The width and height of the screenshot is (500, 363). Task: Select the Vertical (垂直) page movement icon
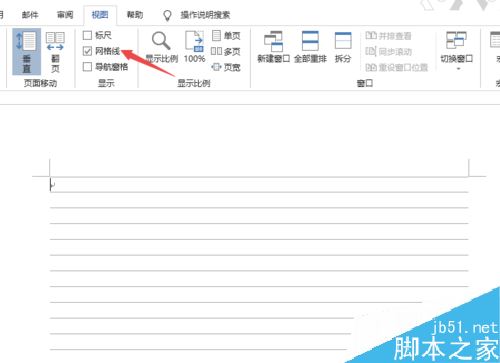[x=27, y=51]
